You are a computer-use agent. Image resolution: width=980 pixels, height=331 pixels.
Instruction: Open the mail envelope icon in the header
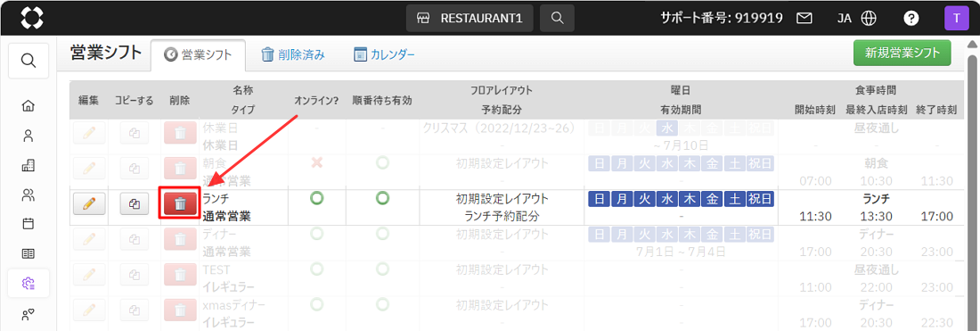[x=804, y=18]
